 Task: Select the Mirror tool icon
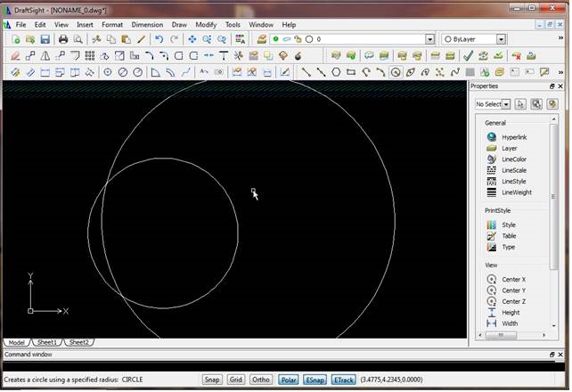45,56
